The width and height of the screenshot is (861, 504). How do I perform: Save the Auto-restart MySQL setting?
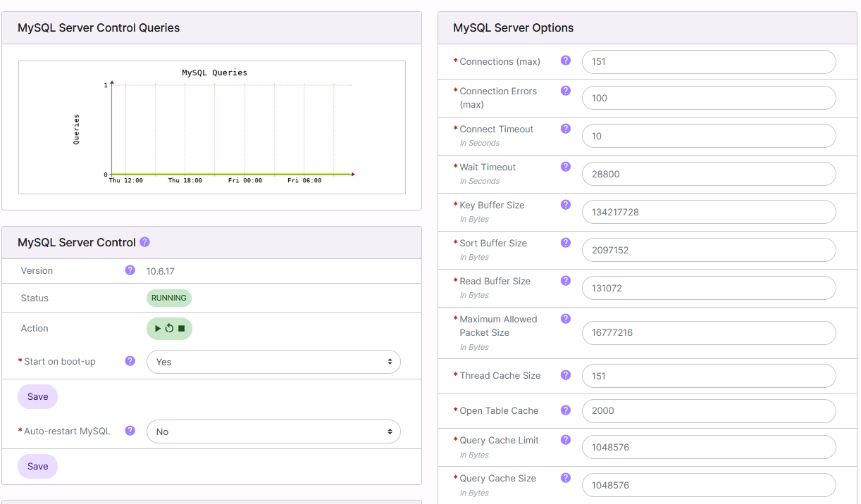[37, 466]
